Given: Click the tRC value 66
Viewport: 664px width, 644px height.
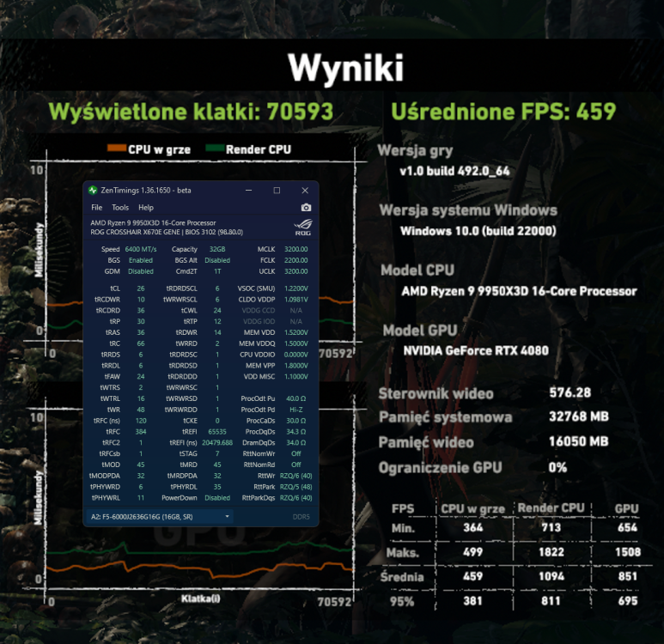Looking at the screenshot, I should [141, 343].
